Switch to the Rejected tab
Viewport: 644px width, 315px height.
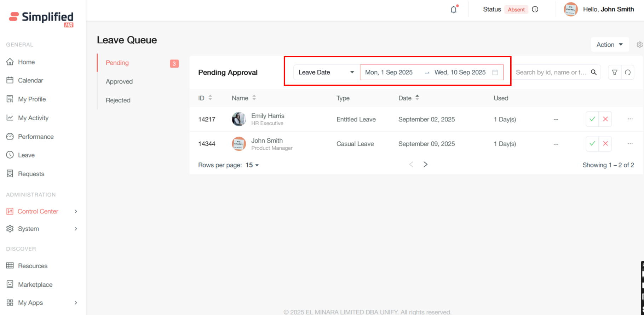118,100
